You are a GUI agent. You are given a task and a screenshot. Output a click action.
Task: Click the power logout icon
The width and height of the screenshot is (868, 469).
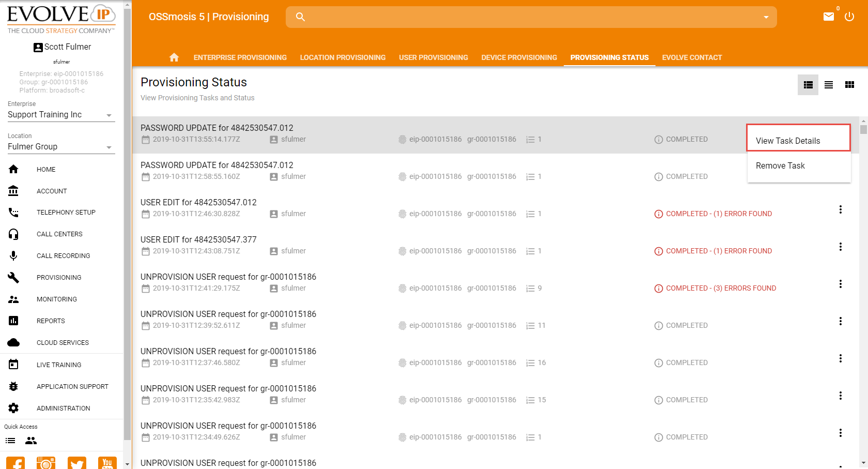coord(849,17)
